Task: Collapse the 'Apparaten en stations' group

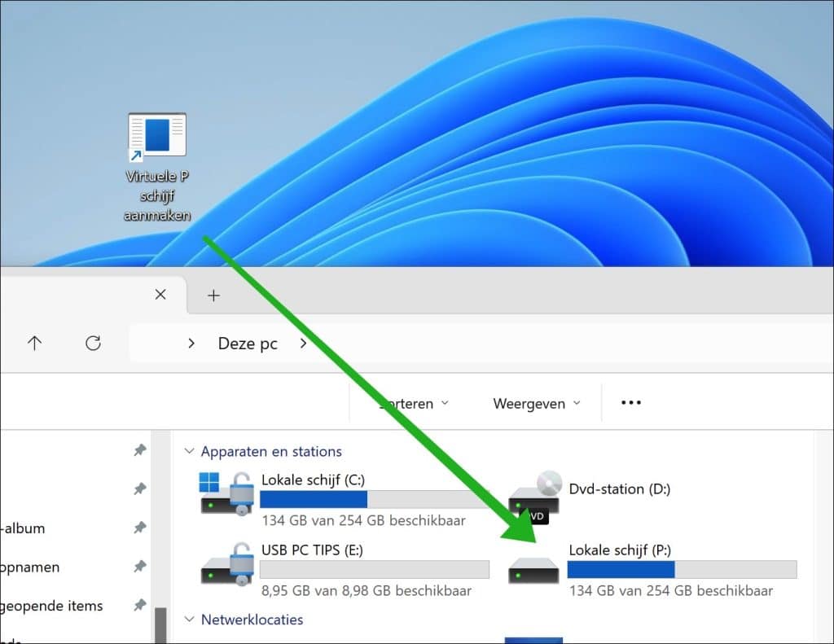Action: pos(189,451)
